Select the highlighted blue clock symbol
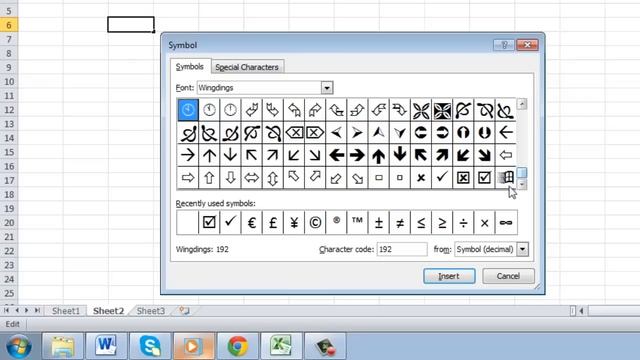 (188, 110)
